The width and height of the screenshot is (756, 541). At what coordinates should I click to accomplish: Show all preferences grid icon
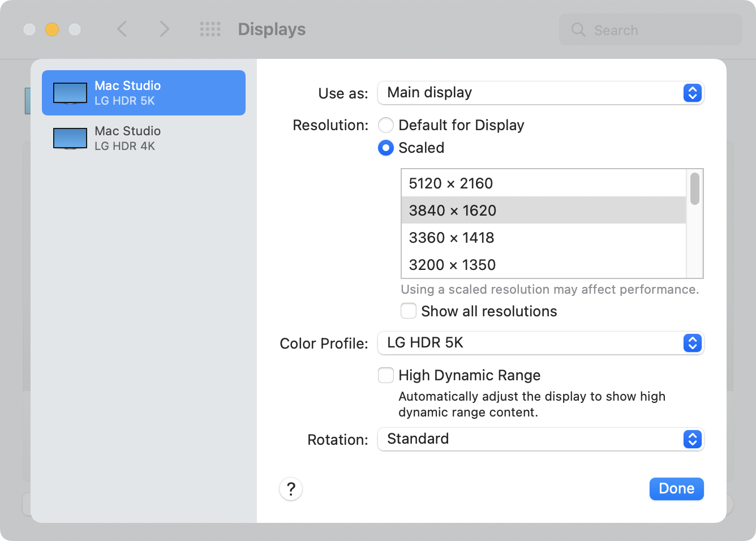click(211, 29)
